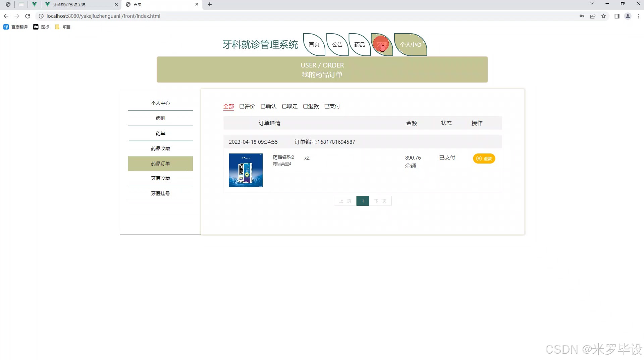Switch to the 已退款 order filter

[311, 106]
